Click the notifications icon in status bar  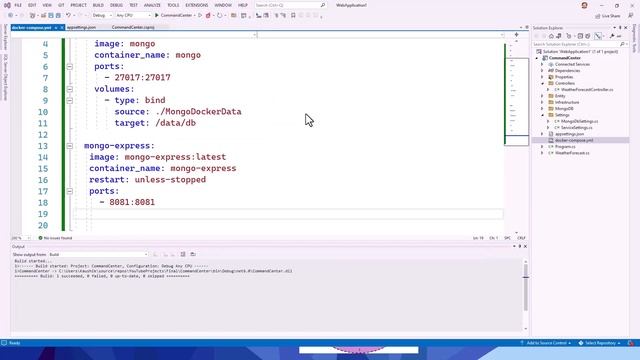tap(631, 343)
